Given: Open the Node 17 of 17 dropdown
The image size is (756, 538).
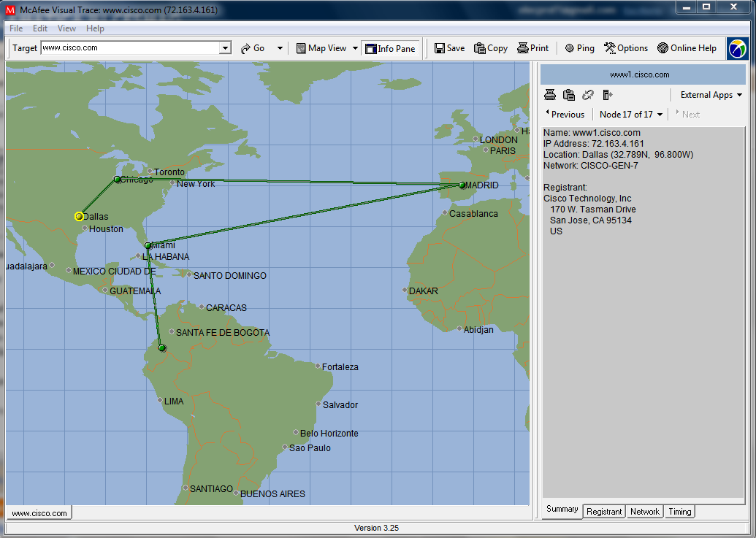Looking at the screenshot, I should click(x=630, y=114).
